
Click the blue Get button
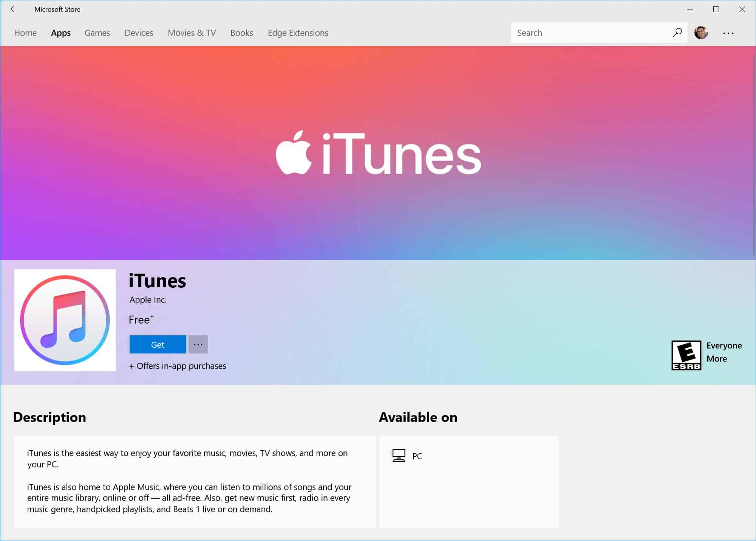[158, 344]
